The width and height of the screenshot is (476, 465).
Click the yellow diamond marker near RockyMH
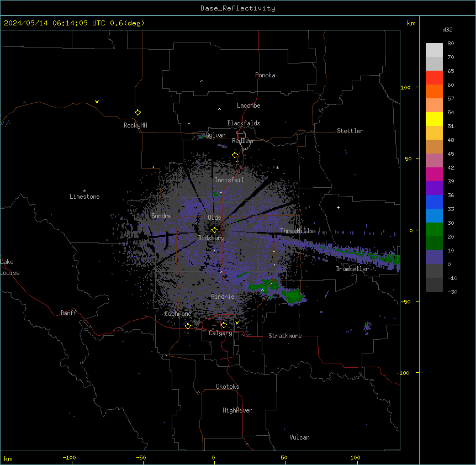point(137,113)
